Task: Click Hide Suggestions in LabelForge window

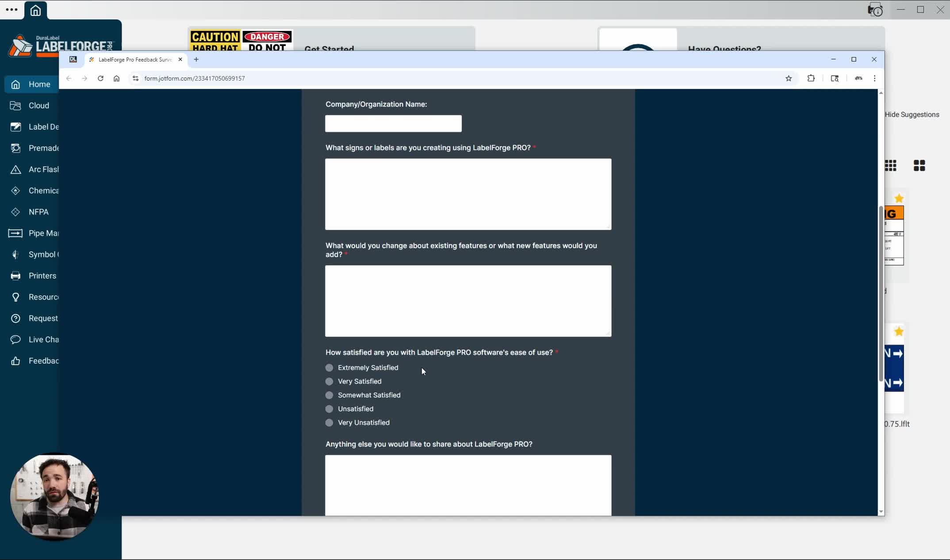Action: (912, 115)
